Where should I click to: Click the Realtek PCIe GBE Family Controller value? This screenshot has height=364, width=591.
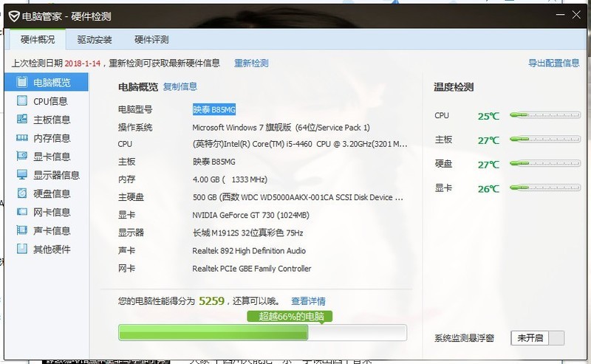tap(251, 268)
